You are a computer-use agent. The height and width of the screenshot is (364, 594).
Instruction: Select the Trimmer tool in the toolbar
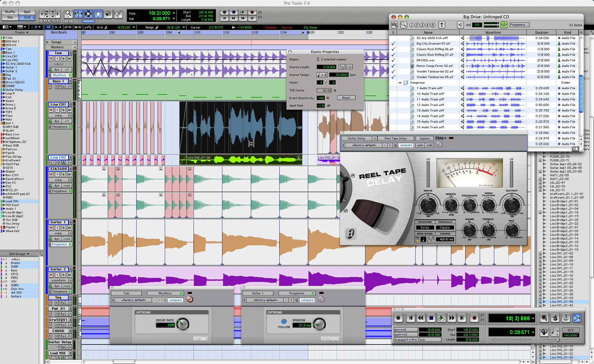point(78,14)
